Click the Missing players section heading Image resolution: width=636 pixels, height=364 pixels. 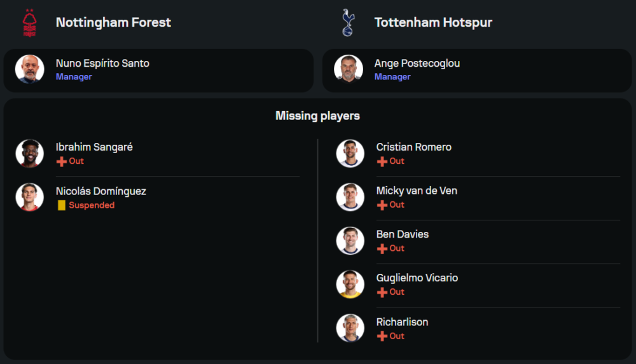317,116
